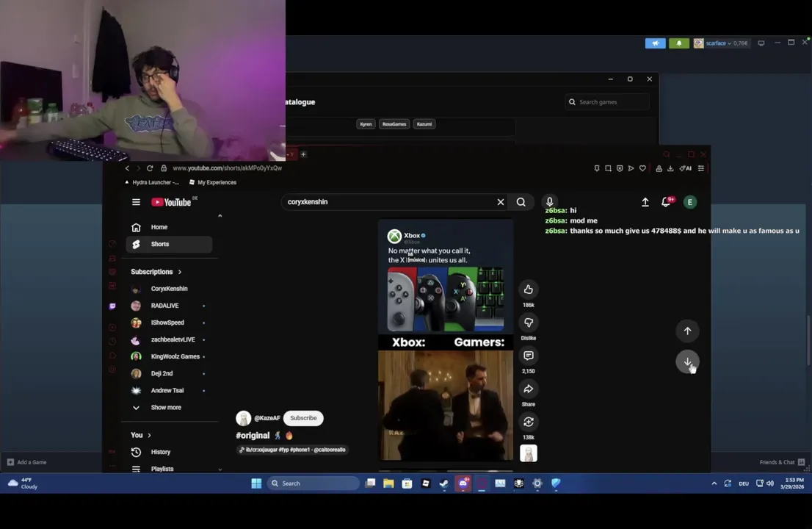Open the short's sound attribution chip
Viewport: 812px width, 529px height.
pos(292,450)
